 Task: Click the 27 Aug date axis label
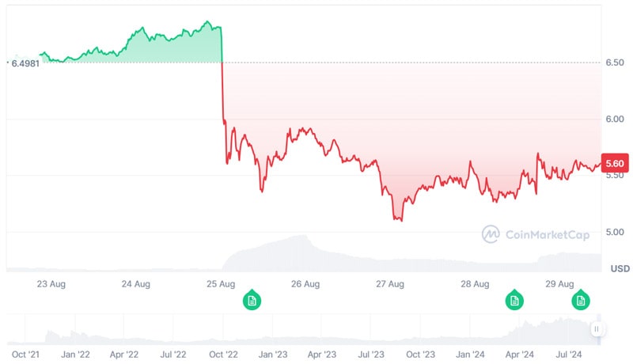[390, 283]
